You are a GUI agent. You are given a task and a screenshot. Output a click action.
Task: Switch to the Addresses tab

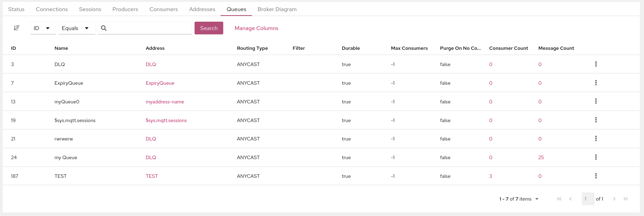point(202,9)
